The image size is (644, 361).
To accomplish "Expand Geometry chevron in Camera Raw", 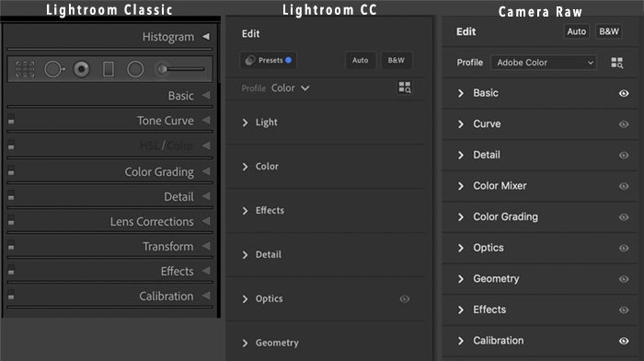I will 461,279.
